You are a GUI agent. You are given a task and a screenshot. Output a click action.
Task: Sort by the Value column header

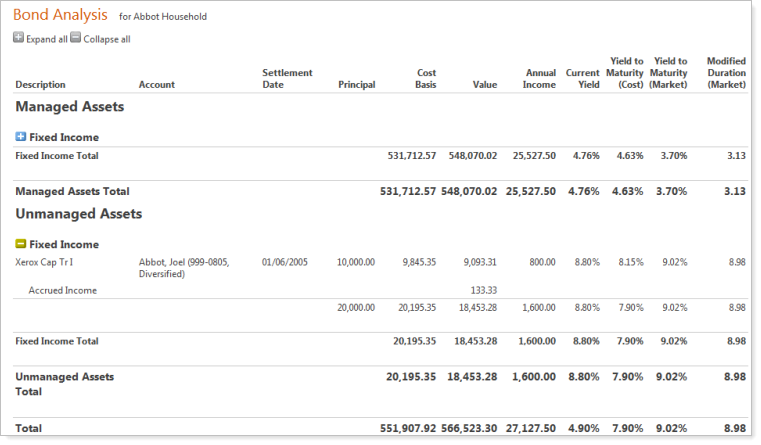coord(484,85)
